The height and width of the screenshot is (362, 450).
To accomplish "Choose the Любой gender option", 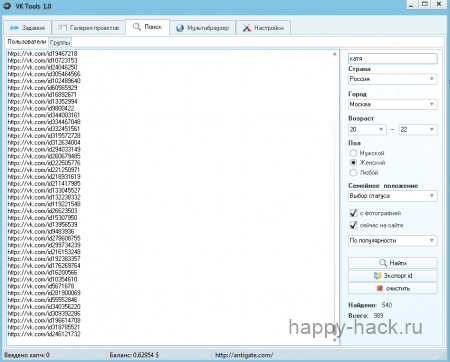I will pos(364,173).
